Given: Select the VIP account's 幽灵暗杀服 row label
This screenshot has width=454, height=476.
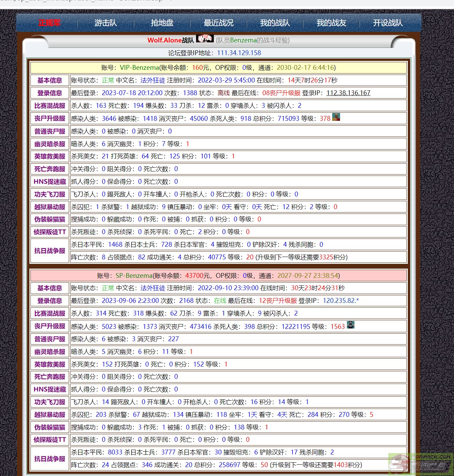Looking at the screenshot, I should pyautogui.click(x=50, y=144).
